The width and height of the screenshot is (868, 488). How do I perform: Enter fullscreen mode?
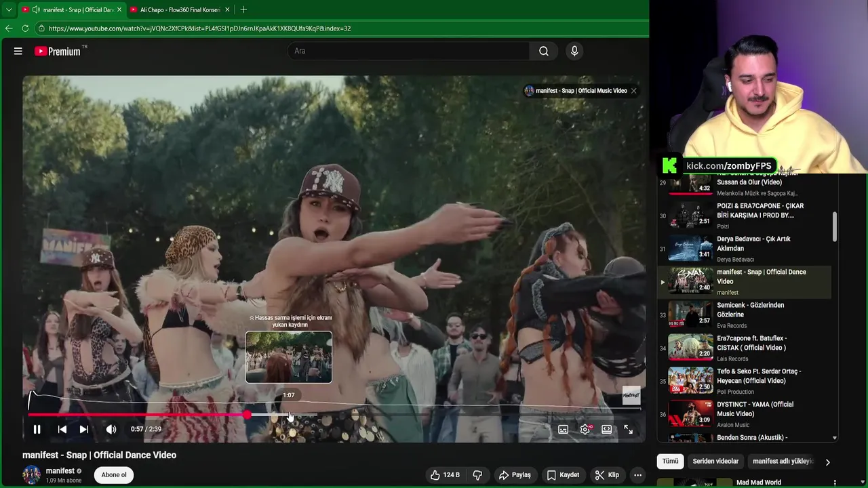pos(629,429)
